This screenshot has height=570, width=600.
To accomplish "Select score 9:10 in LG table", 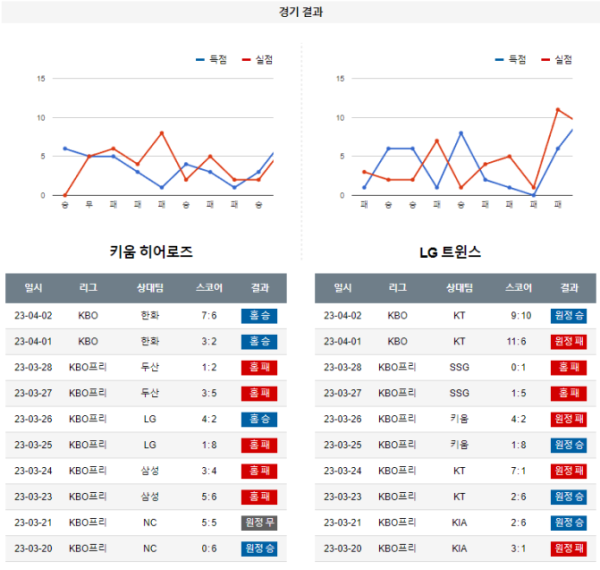I will pos(521,316).
